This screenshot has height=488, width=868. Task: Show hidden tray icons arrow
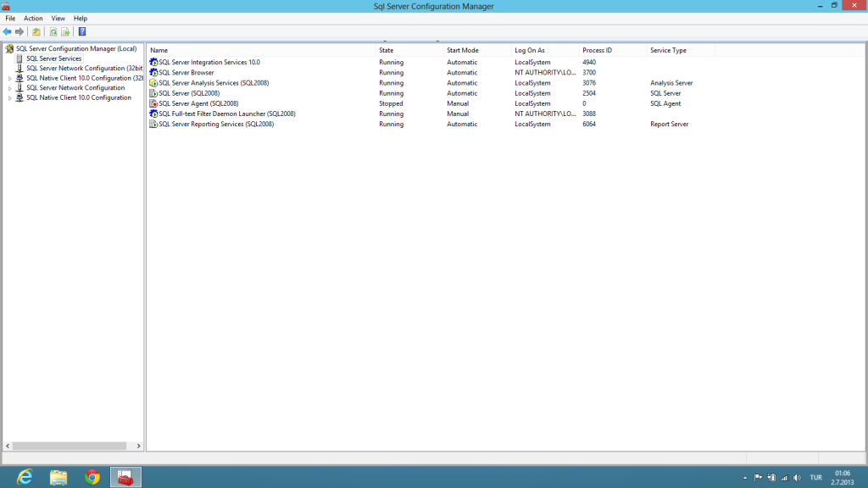tap(745, 478)
